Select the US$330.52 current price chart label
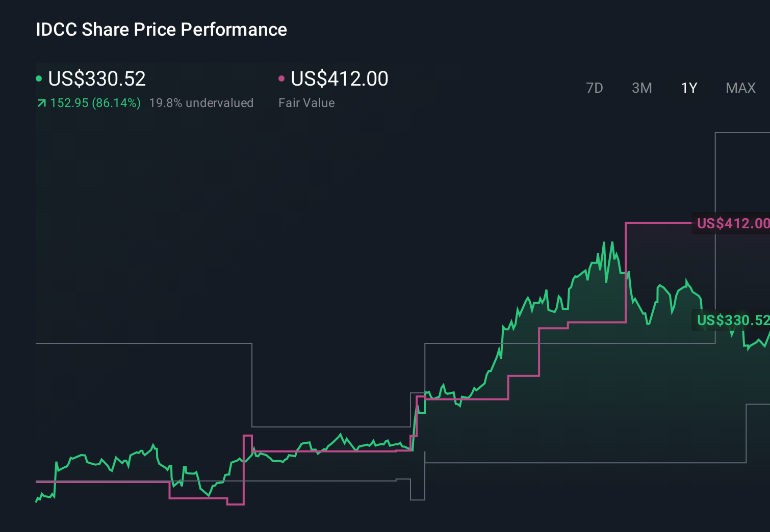 [x=732, y=321]
